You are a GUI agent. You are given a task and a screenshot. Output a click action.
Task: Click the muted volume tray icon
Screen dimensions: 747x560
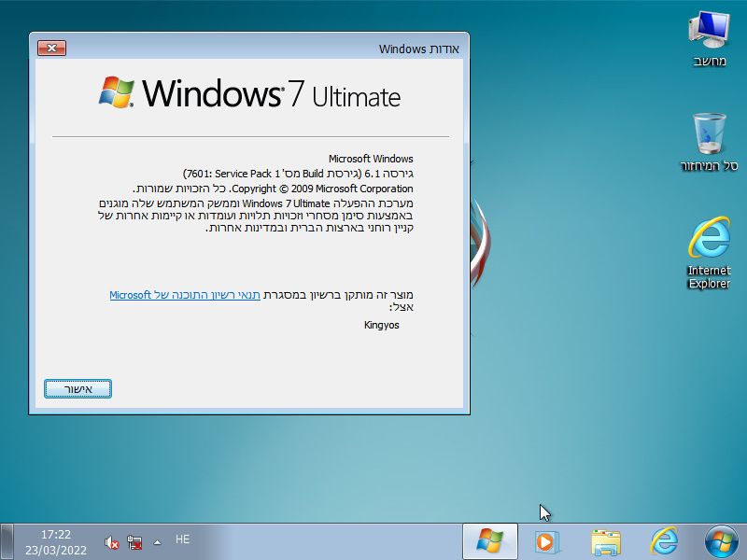(111, 542)
